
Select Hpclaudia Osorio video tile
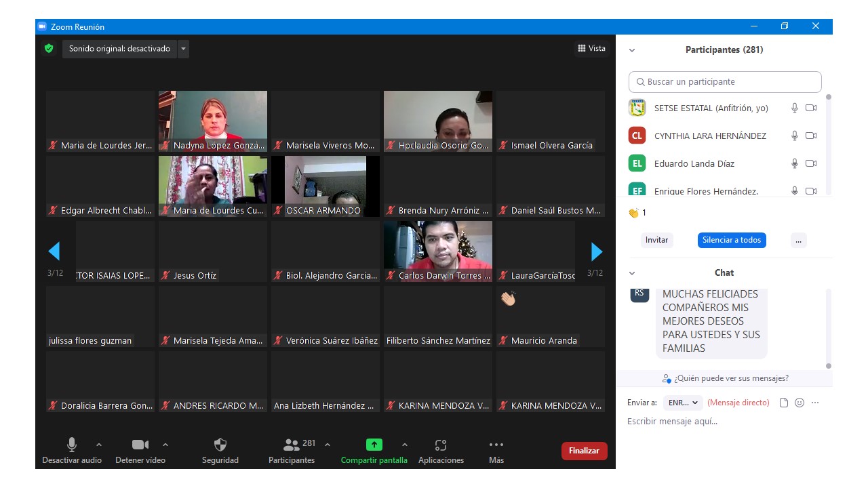tap(438, 121)
